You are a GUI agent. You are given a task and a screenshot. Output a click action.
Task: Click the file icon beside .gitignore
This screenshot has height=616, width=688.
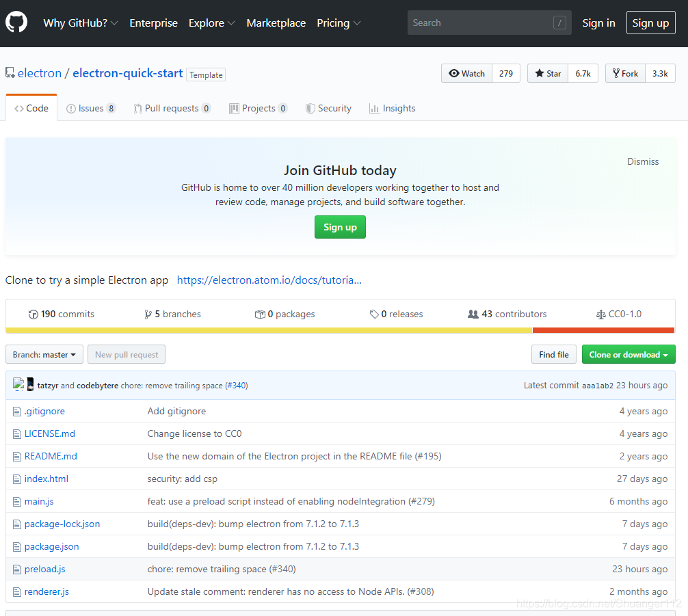pyautogui.click(x=16, y=412)
